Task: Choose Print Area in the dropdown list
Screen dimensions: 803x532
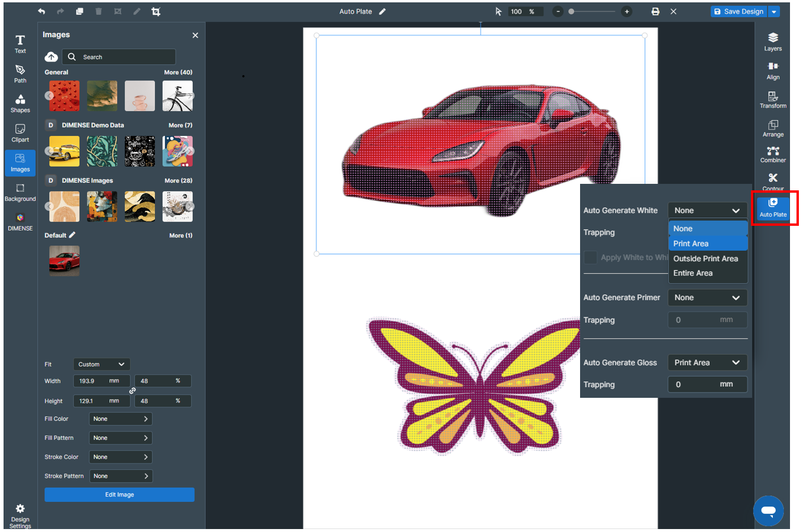Action: tap(707, 244)
